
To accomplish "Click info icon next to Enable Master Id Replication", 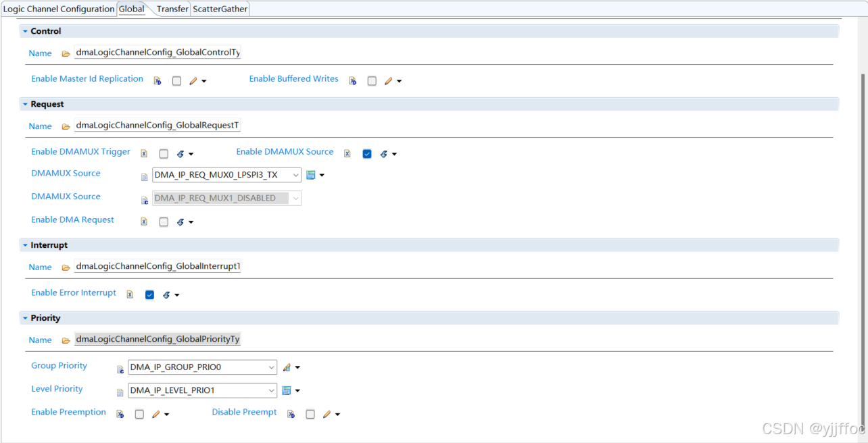I will coord(158,81).
